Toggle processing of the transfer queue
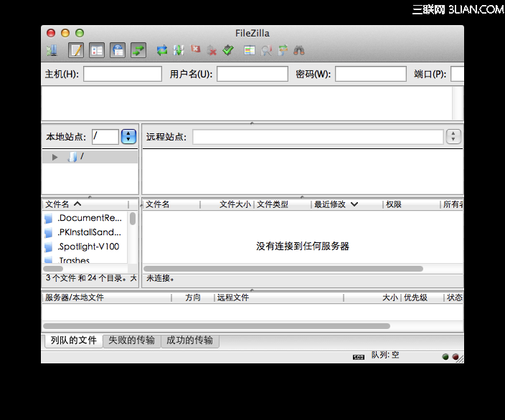The image size is (505, 420). coord(179,50)
